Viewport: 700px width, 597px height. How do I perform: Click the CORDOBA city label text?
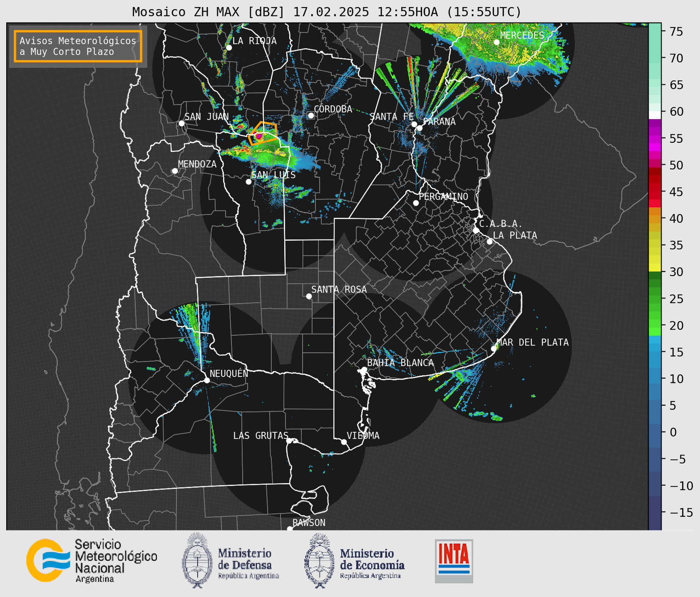[x=333, y=109]
